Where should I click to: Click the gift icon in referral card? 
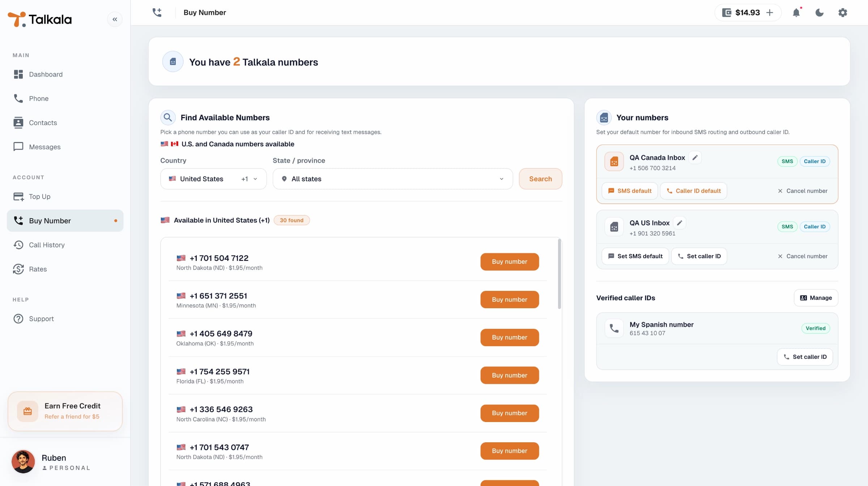pos(27,411)
